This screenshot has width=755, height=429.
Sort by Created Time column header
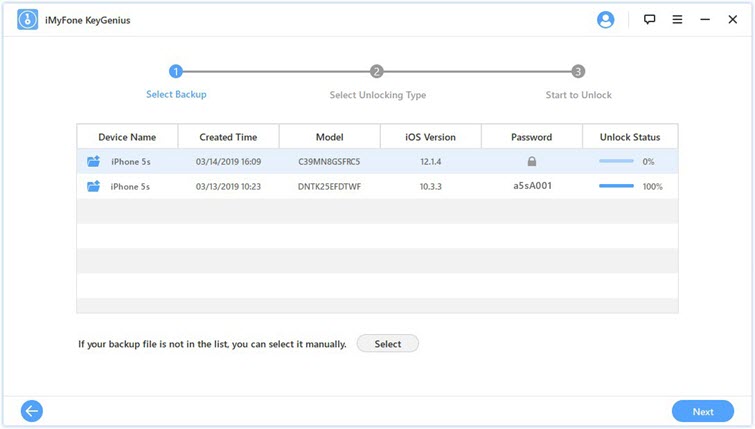(x=228, y=137)
